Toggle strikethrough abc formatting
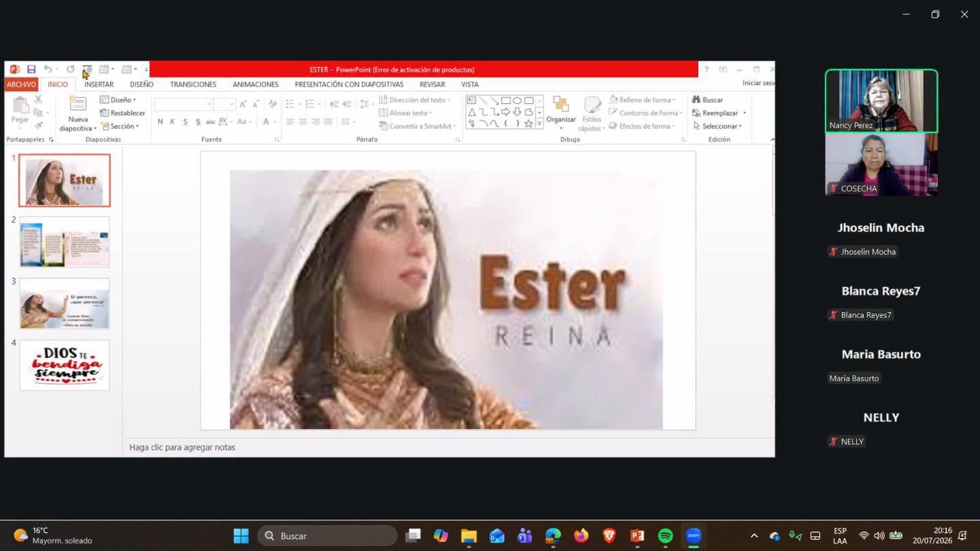The width and height of the screenshot is (980, 551). click(210, 122)
